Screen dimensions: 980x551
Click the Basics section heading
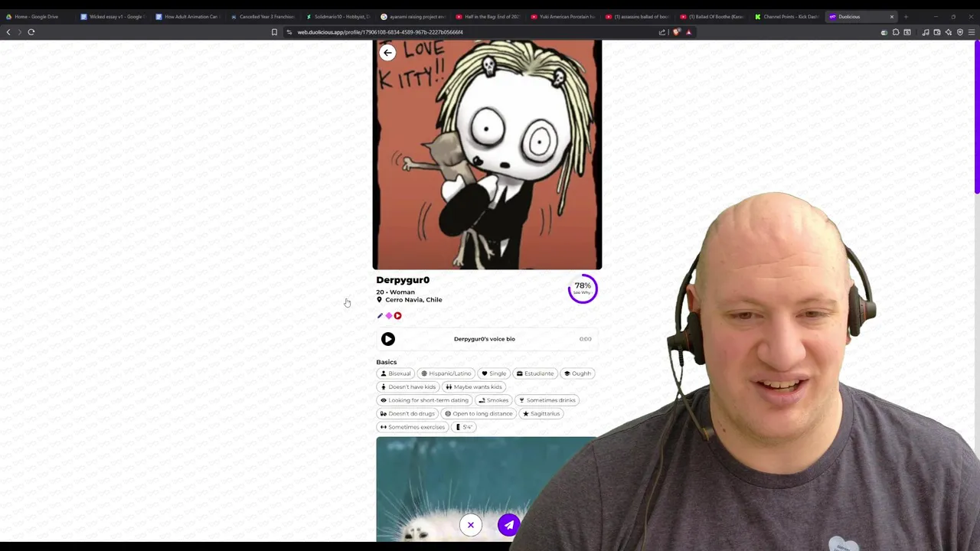[x=387, y=362]
